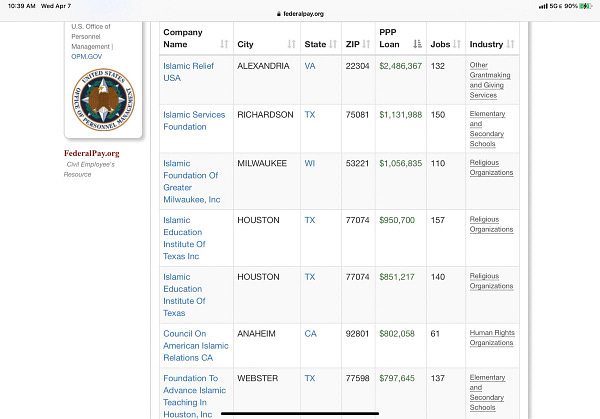The height and width of the screenshot is (419, 600).
Task: Open Council On American Islamic Relations CA
Action: pos(196,346)
